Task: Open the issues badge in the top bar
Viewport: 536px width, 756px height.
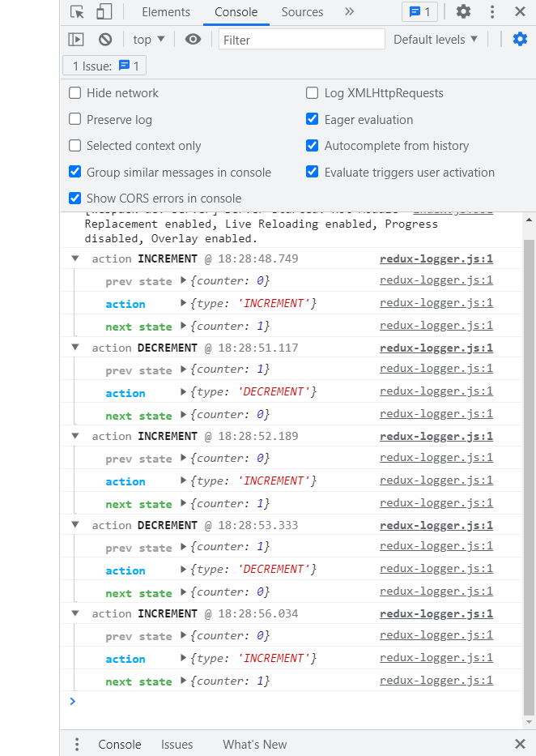Action: point(419,12)
